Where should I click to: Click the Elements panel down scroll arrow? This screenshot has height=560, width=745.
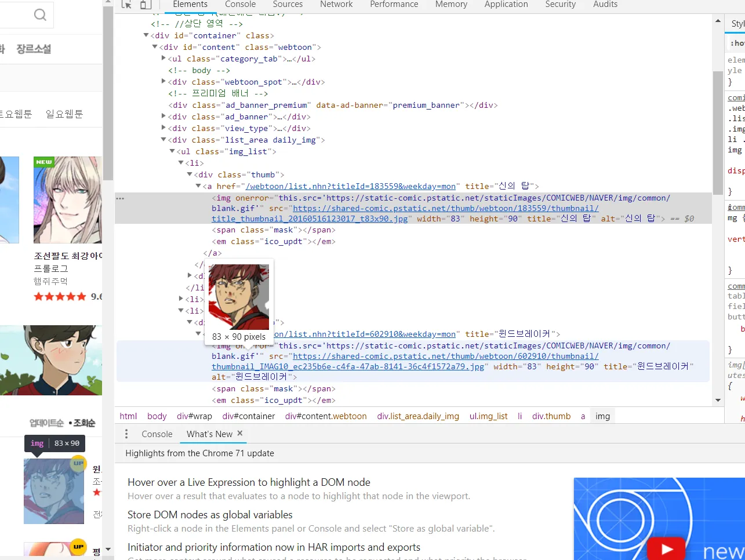[718, 400]
